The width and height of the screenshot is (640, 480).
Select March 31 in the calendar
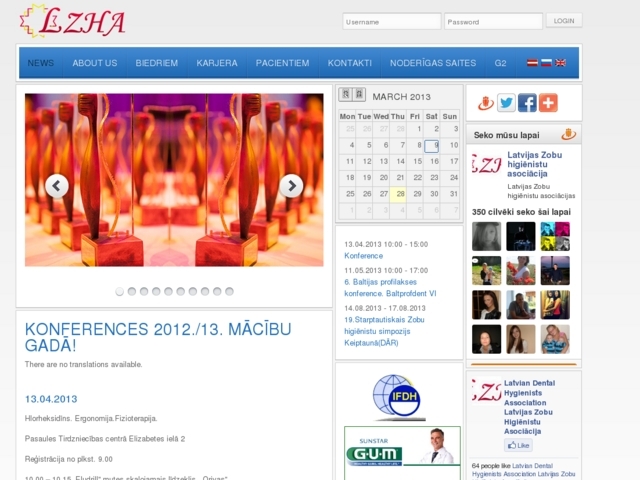pos(450,194)
